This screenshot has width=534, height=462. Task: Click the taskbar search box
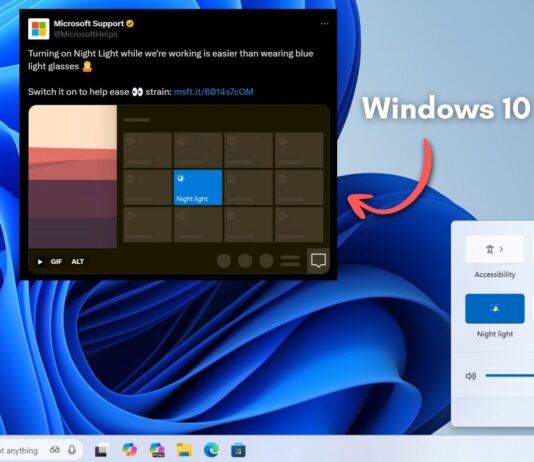point(41,450)
